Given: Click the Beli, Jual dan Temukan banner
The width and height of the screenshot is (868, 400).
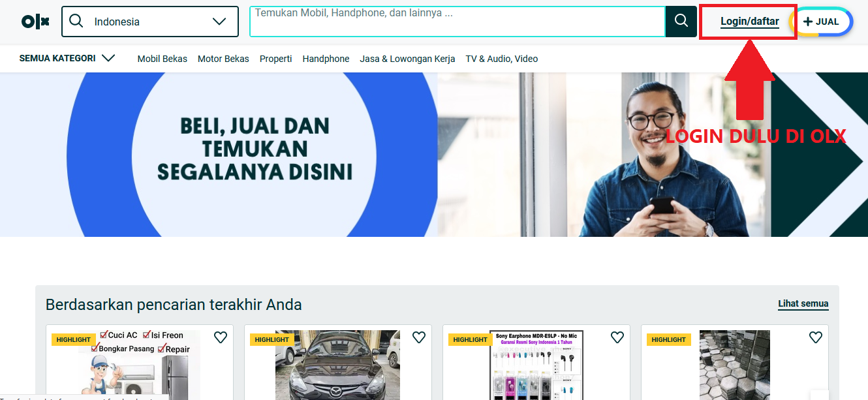Looking at the screenshot, I should (x=434, y=155).
